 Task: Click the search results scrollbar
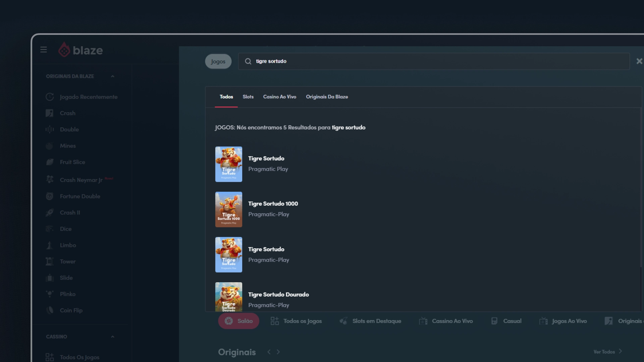[x=641, y=188]
